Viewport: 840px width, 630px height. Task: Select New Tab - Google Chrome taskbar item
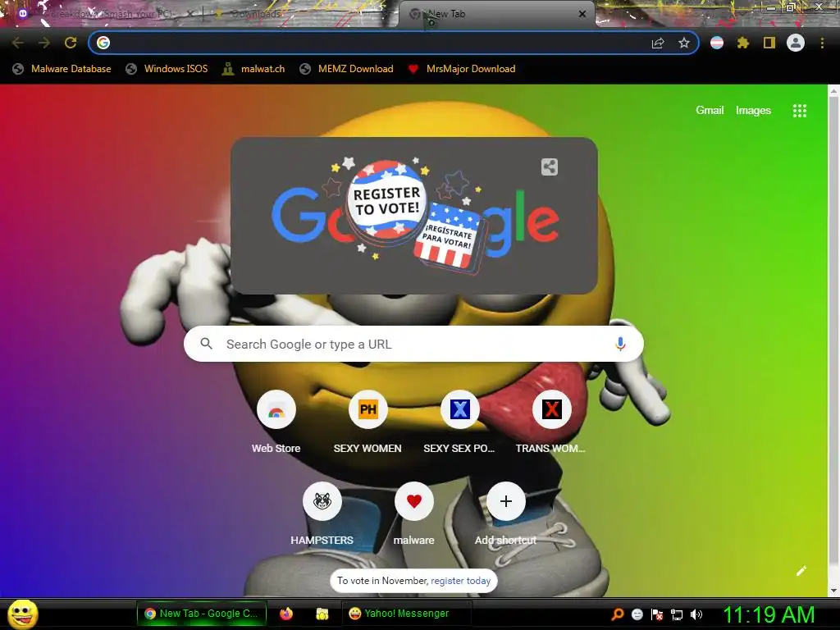pos(202,614)
